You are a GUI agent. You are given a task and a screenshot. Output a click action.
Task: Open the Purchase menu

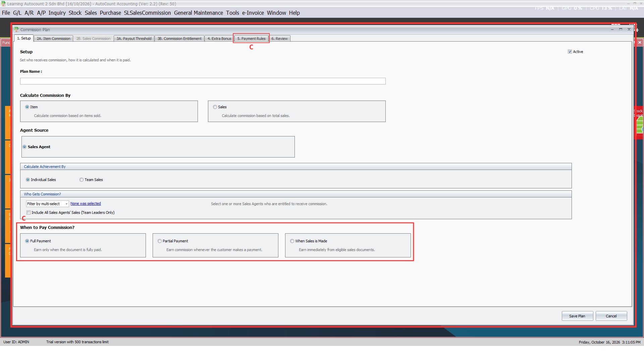[110, 13]
